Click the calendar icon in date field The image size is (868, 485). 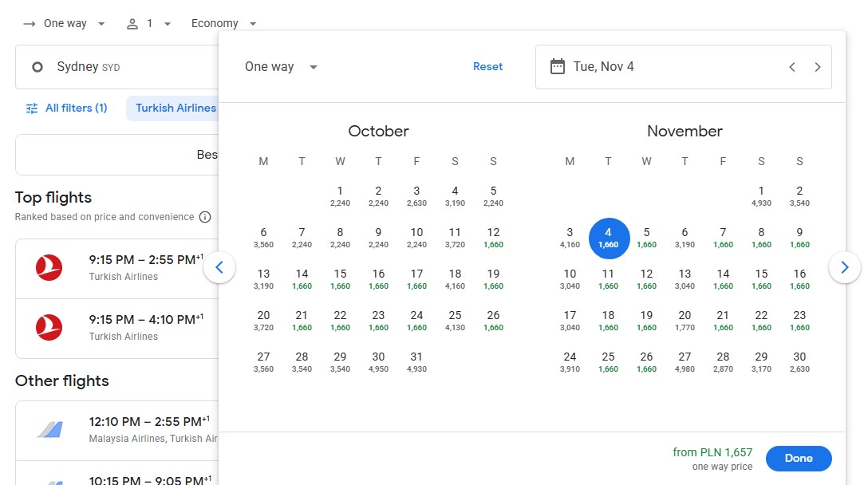point(558,66)
